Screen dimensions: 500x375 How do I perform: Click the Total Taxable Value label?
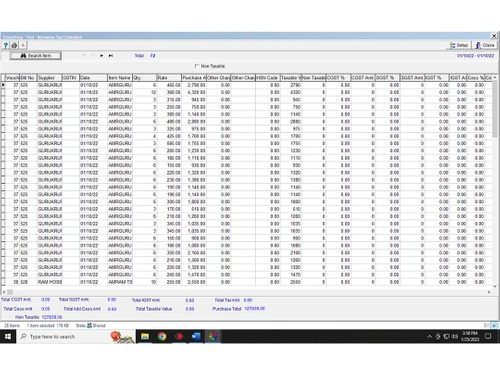154,309
